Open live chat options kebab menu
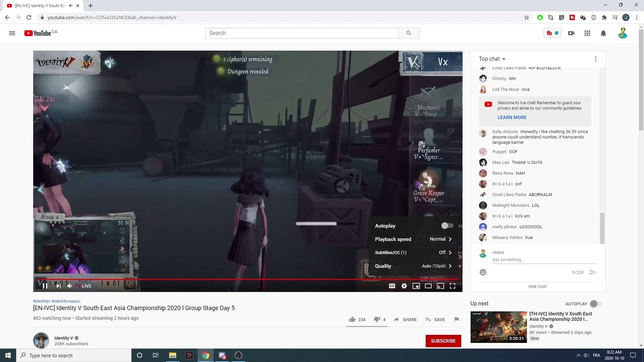 pyautogui.click(x=596, y=59)
